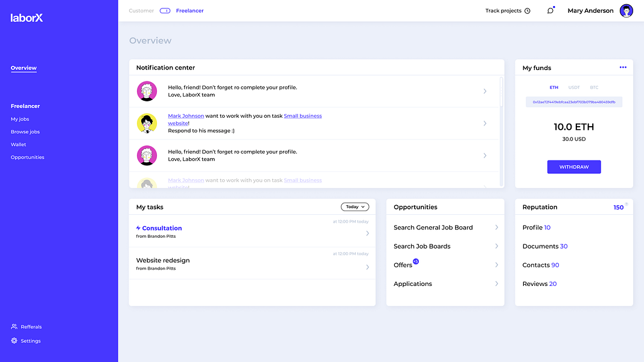Click Search Job Boards text
The image size is (644, 362).
pos(422,246)
